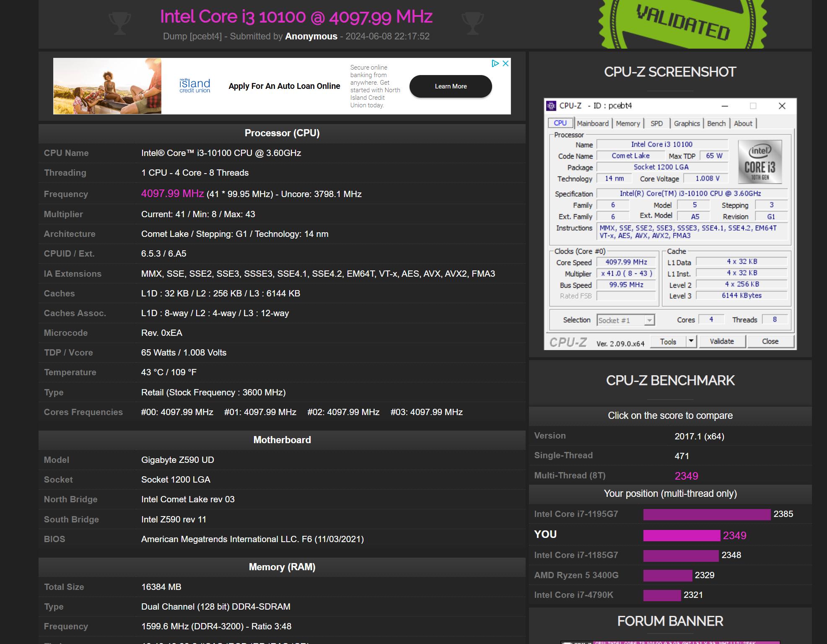
Task: Select the CPU tab in CPU-Z
Action: click(560, 123)
